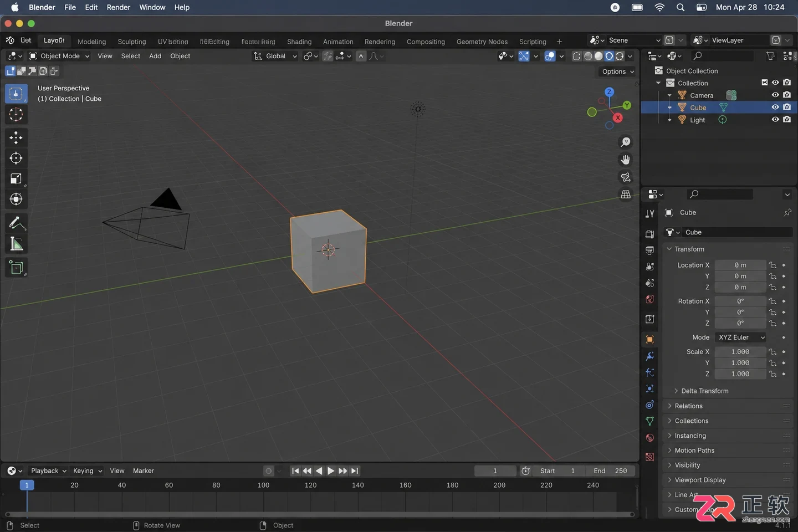The width and height of the screenshot is (798, 532).
Task: Toggle camera view icon in viewport
Action: coord(626,177)
